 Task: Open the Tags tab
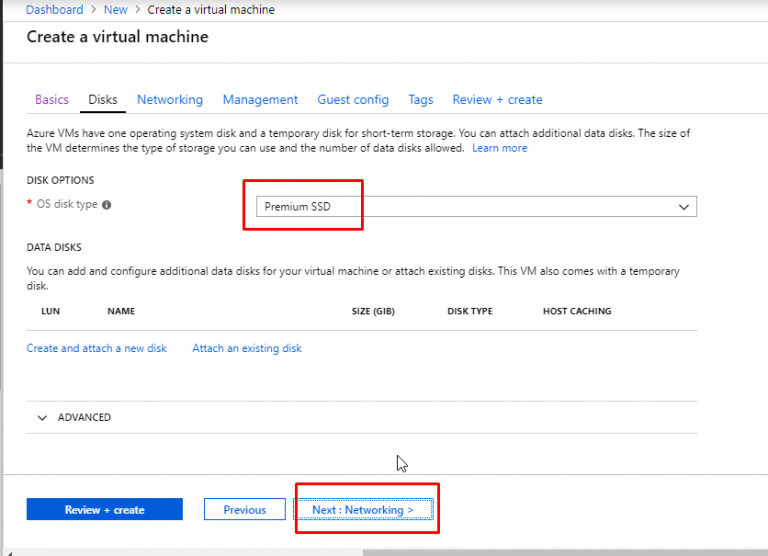click(x=421, y=100)
